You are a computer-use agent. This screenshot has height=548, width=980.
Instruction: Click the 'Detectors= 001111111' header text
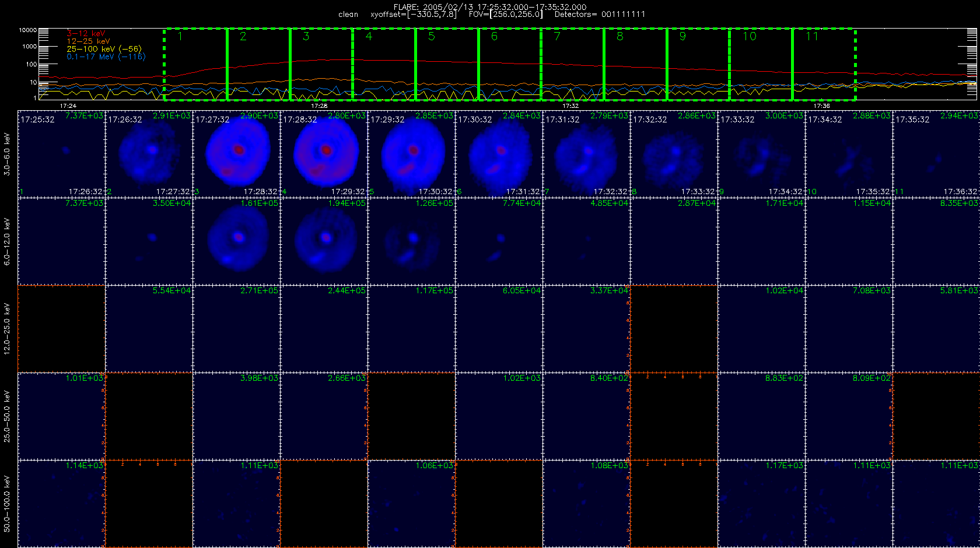tap(600, 14)
